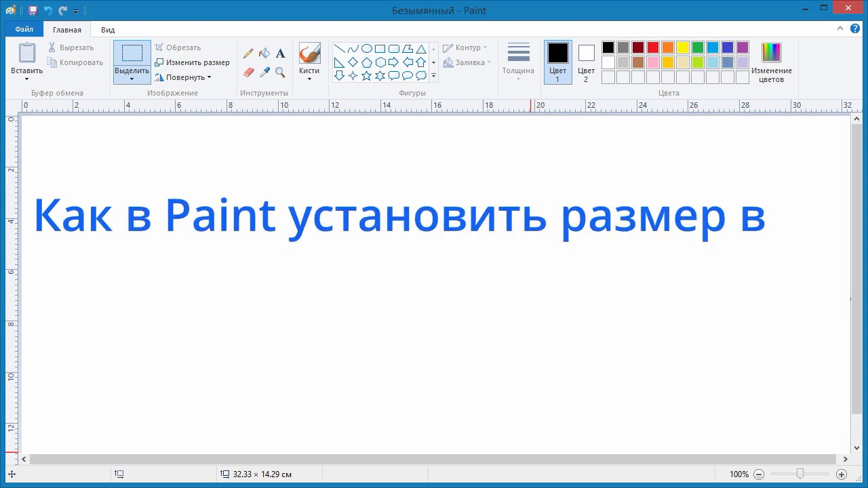Select the Fill with color bucket tool
868x488 pixels.
pos(264,54)
